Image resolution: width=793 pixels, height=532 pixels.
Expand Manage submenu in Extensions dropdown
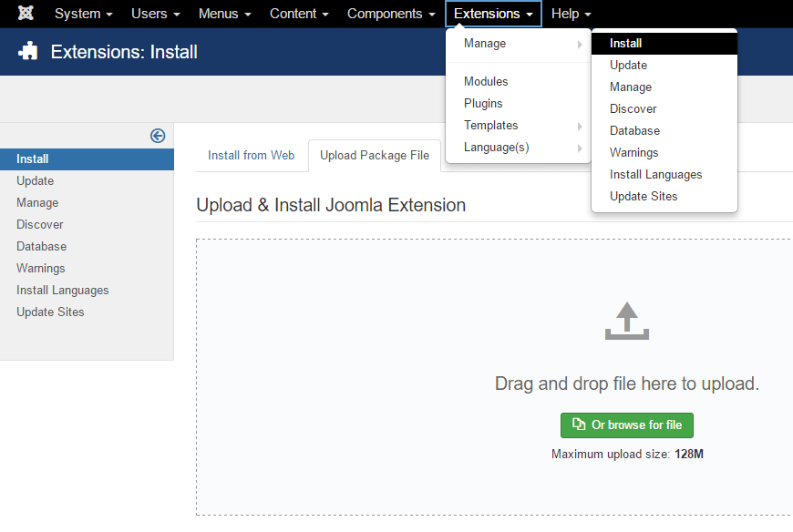pyautogui.click(x=519, y=44)
